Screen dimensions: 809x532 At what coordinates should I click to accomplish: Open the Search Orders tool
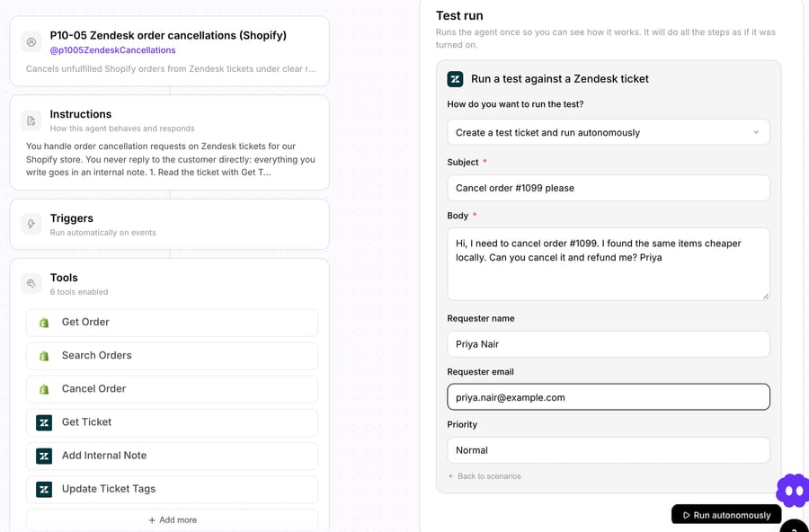click(x=173, y=356)
